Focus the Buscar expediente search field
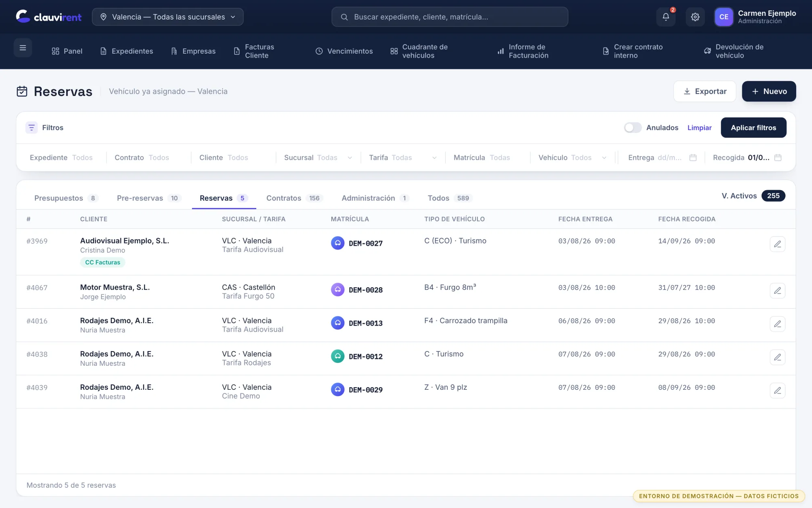812x508 pixels. click(450, 17)
